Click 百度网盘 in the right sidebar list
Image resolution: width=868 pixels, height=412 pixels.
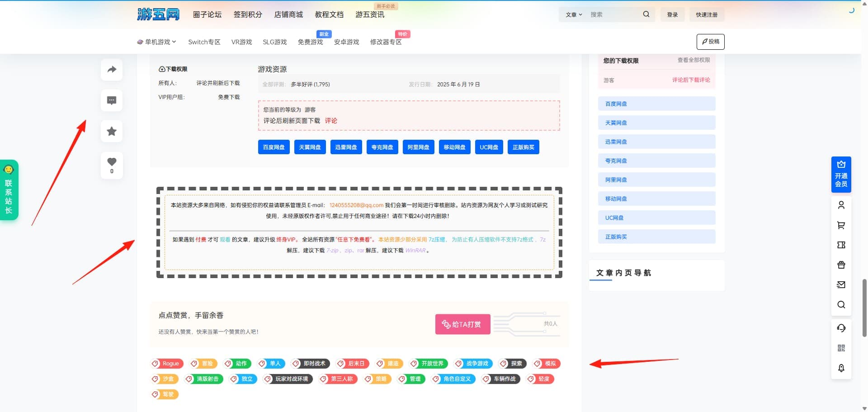click(656, 104)
